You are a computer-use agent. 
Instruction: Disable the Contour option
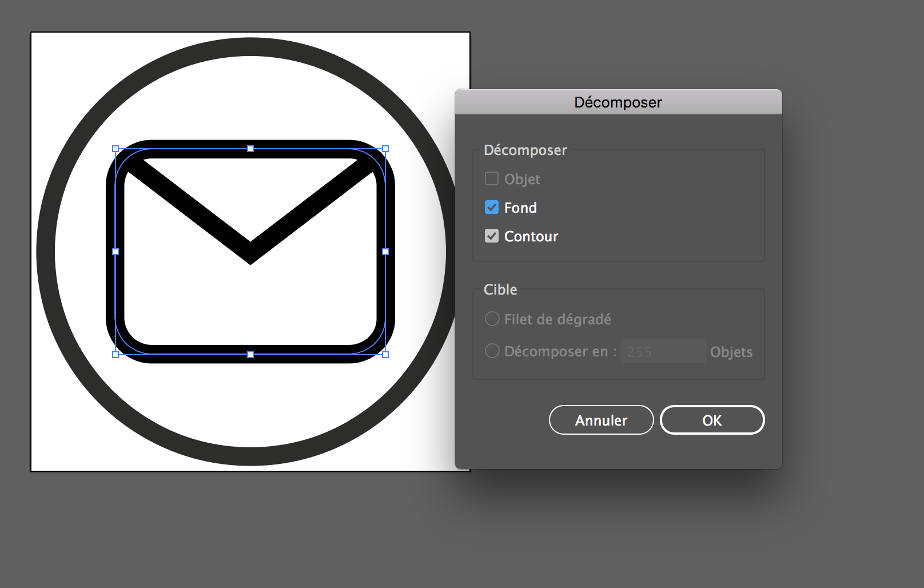pyautogui.click(x=491, y=236)
